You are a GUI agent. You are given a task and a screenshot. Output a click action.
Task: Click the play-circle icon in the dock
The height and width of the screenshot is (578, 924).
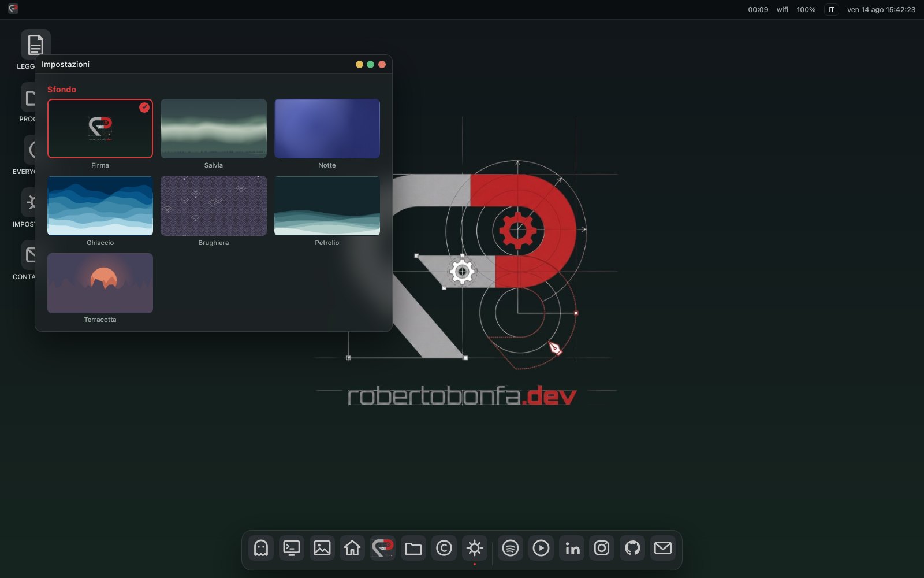pos(541,548)
